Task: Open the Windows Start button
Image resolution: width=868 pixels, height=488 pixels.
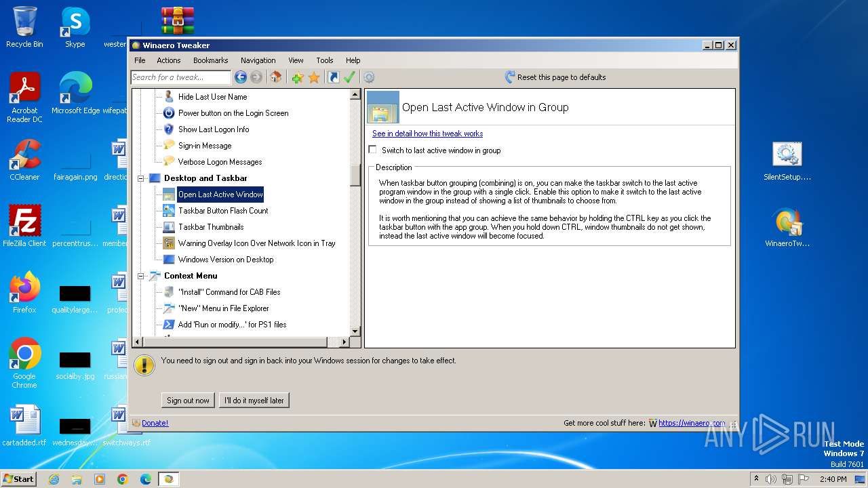Action: 19,479
